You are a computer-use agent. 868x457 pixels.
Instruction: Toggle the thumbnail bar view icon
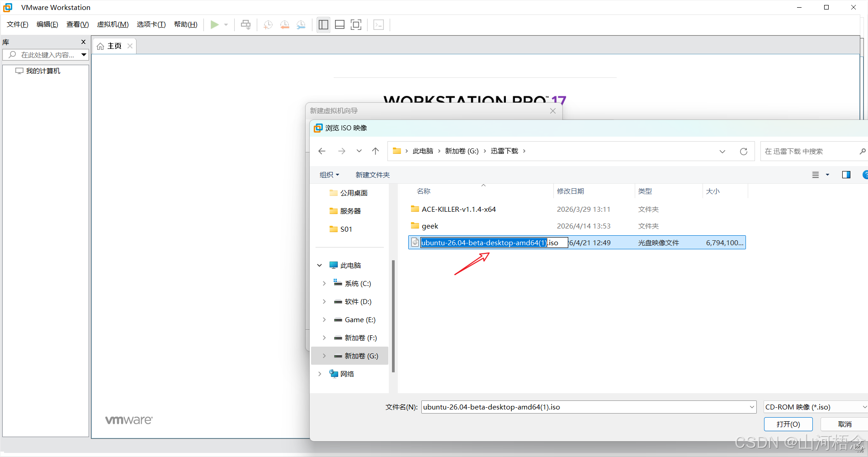click(x=340, y=24)
